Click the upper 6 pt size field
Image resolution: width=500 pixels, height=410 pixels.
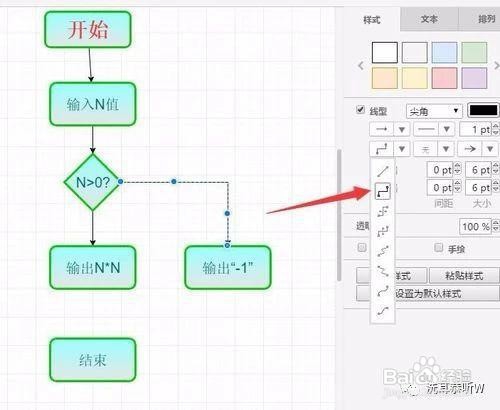click(x=479, y=170)
